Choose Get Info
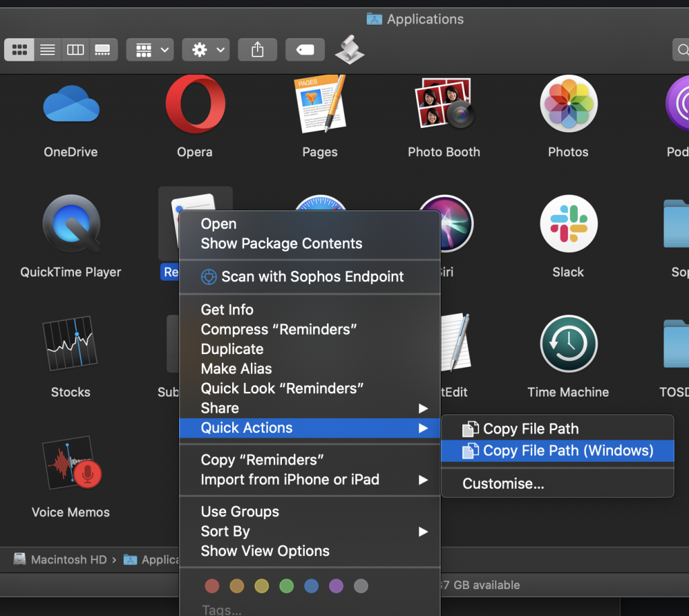The image size is (689, 616). tap(310, 310)
